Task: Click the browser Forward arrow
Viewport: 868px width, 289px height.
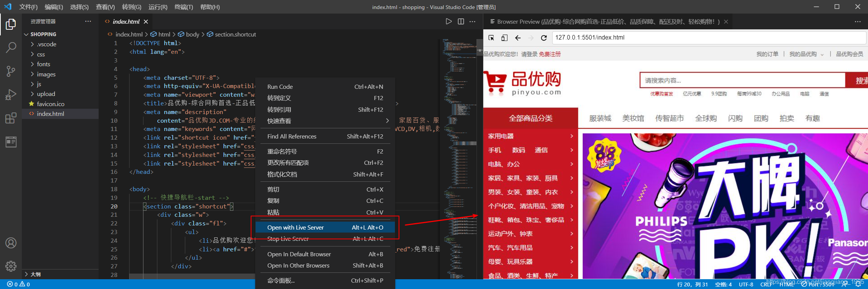Action: point(531,38)
